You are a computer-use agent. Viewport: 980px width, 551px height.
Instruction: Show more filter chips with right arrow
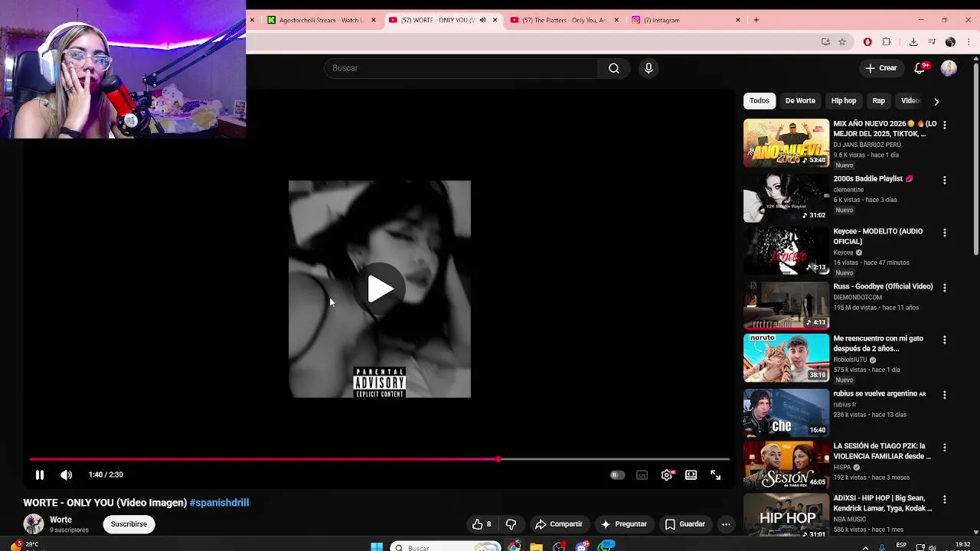tap(936, 101)
